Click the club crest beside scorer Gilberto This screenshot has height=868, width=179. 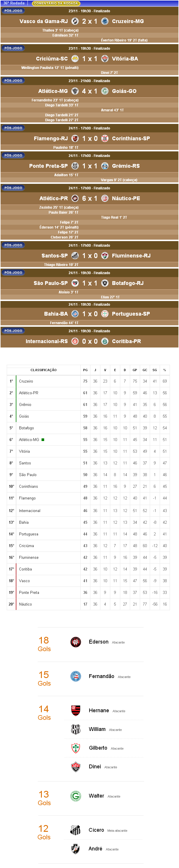(x=76, y=748)
